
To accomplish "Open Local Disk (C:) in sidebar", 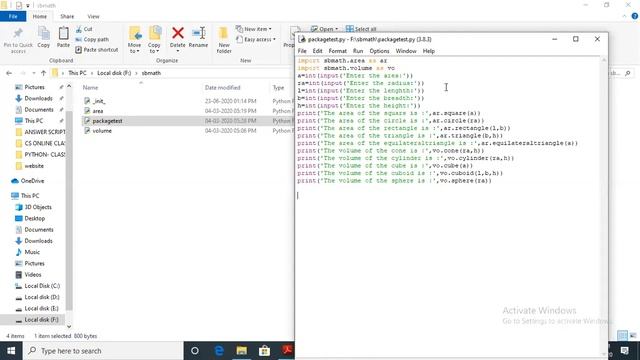I will pyautogui.click(x=42, y=286).
